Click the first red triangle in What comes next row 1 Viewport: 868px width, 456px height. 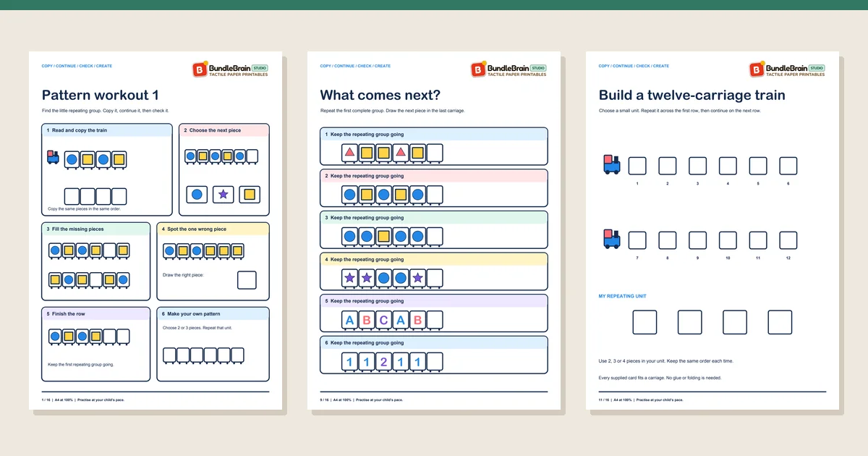pyautogui.click(x=350, y=153)
